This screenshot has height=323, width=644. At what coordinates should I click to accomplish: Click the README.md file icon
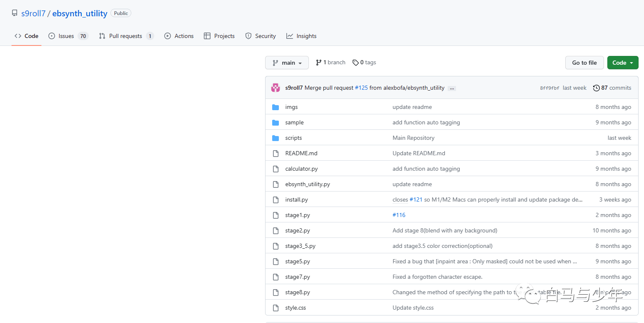(276, 154)
